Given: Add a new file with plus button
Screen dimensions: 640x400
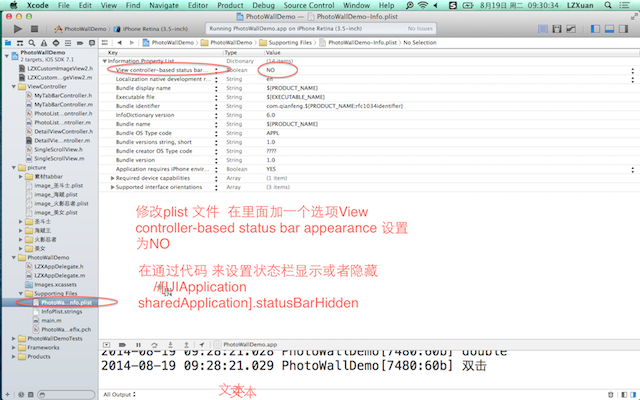Looking at the screenshot, I should tap(7, 394).
